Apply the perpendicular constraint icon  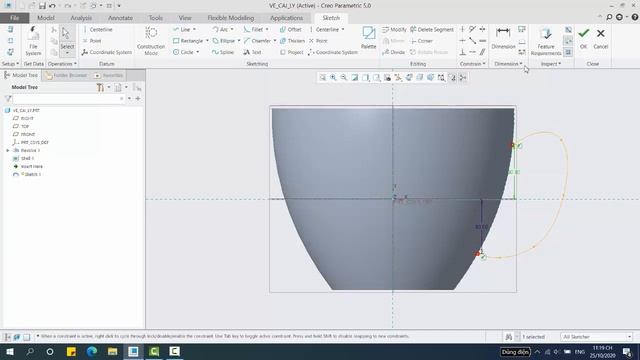[462, 52]
